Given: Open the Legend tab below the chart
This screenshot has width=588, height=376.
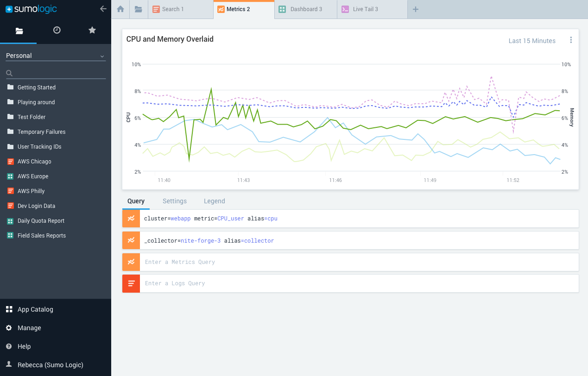Looking at the screenshot, I should pyautogui.click(x=215, y=201).
